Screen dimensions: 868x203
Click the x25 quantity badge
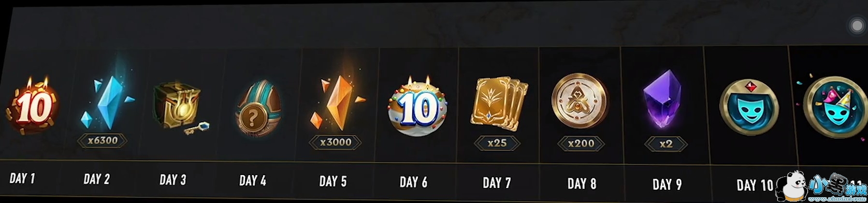(497, 143)
